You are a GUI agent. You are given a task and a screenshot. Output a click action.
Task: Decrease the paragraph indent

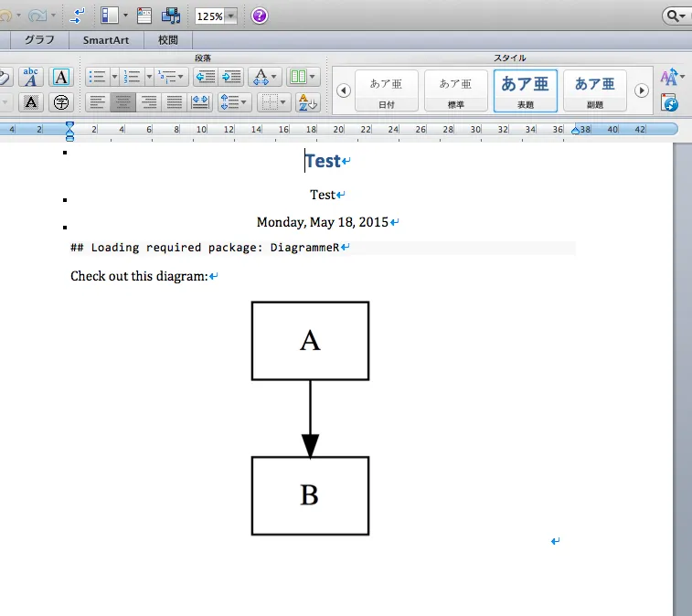pos(205,77)
